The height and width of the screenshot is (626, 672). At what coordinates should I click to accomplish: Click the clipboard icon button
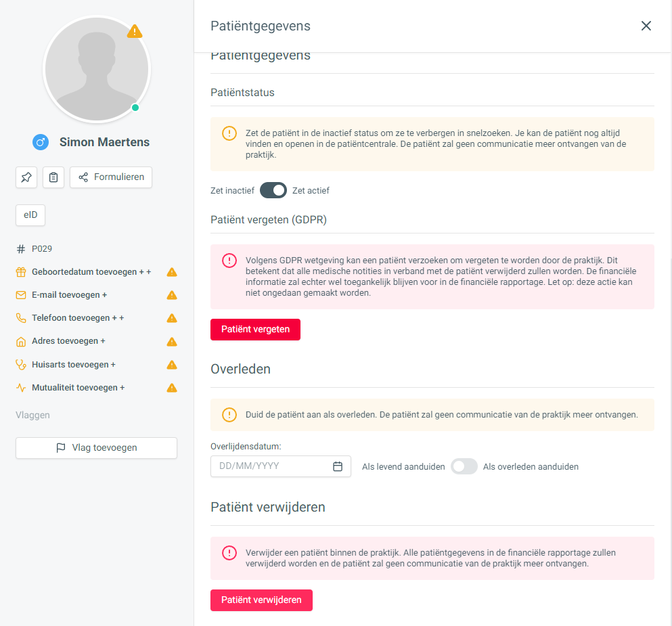53,177
